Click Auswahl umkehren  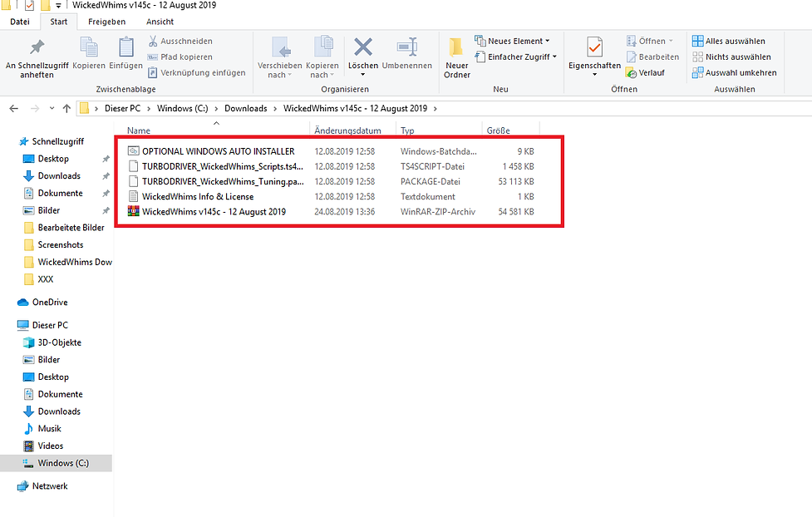[x=735, y=73]
